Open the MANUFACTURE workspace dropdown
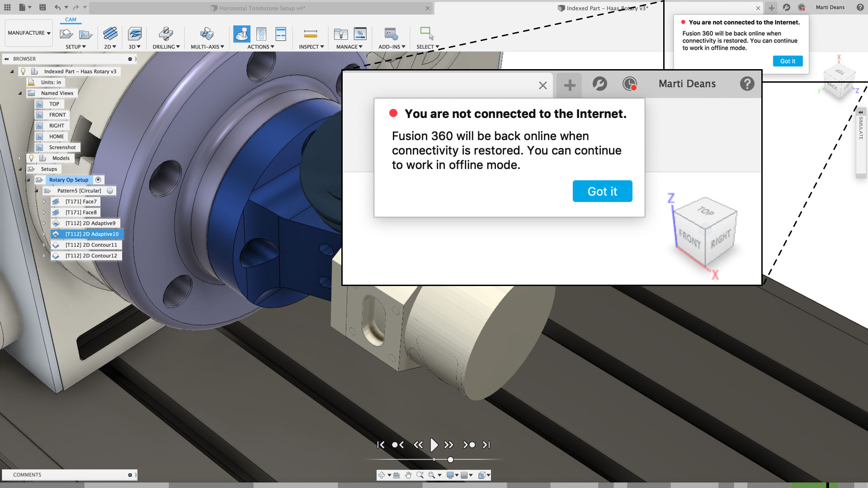Viewport: 868px width, 488px height. (28, 33)
